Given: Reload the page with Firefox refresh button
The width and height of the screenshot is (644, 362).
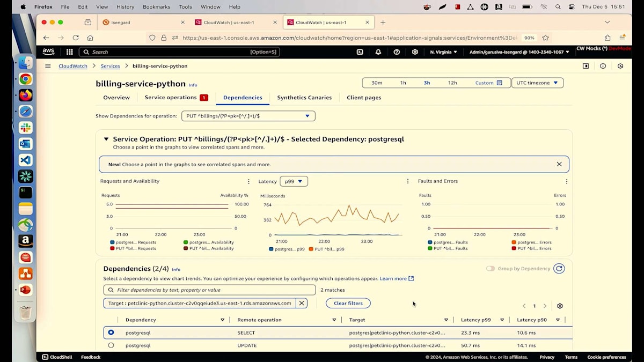Looking at the screenshot, I should click(76, 38).
